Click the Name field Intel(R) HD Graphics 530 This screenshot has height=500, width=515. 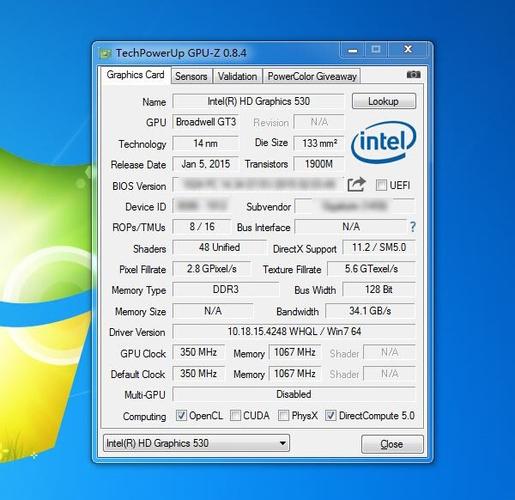(x=258, y=101)
